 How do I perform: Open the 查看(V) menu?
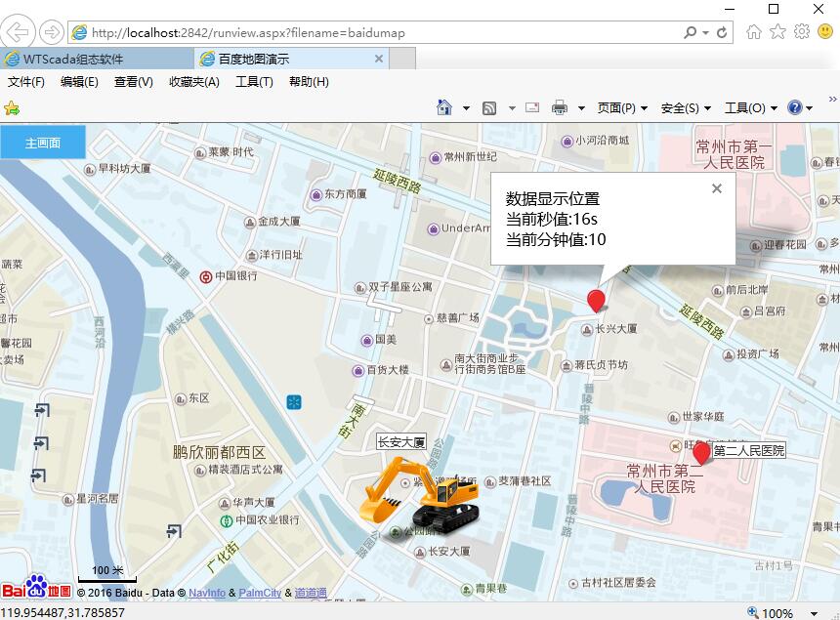pos(134,82)
